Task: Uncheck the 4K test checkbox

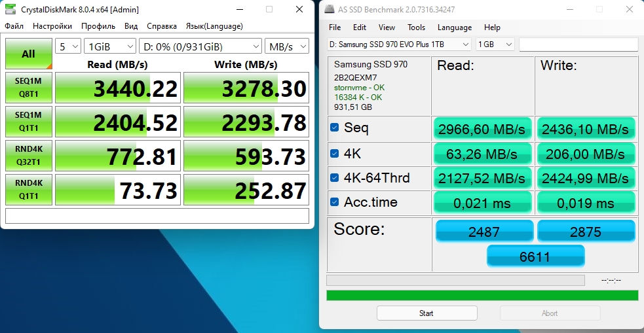Action: click(x=335, y=153)
